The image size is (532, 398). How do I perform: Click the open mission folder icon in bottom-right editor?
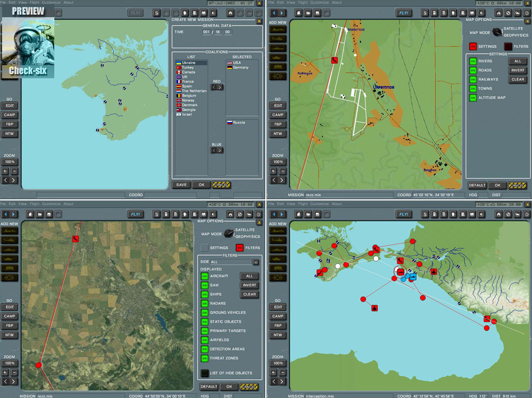tap(308, 214)
